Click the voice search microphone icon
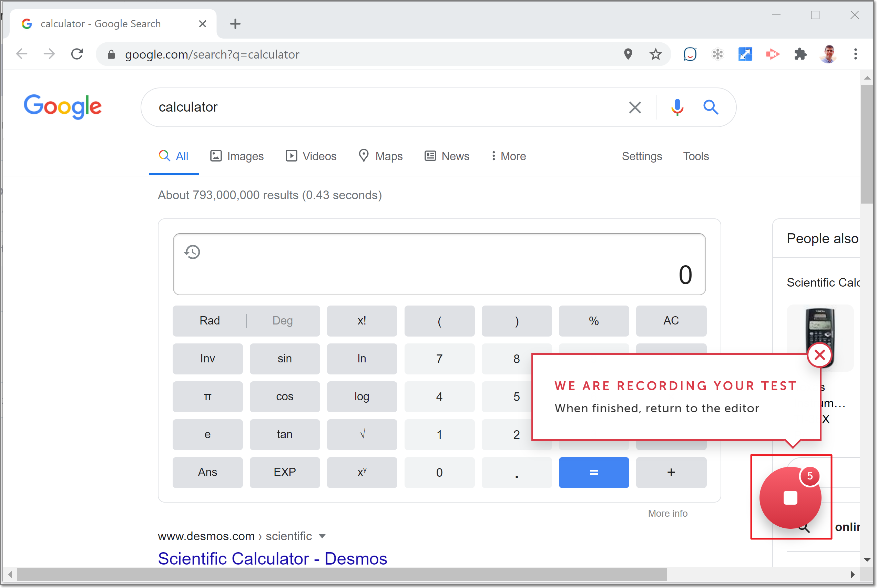 (x=677, y=107)
